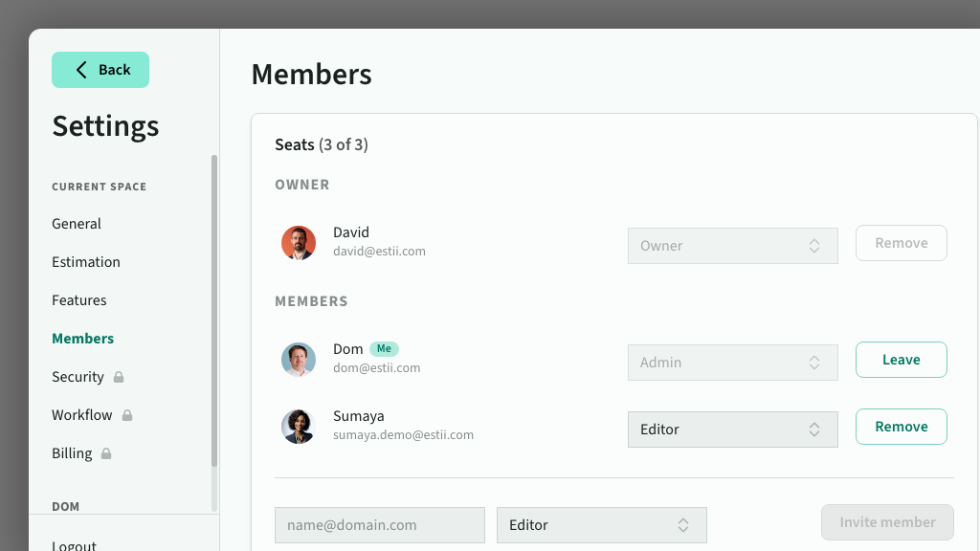Click the lock icon beside Workflow
Screen dimensions: 980x551
click(x=127, y=415)
